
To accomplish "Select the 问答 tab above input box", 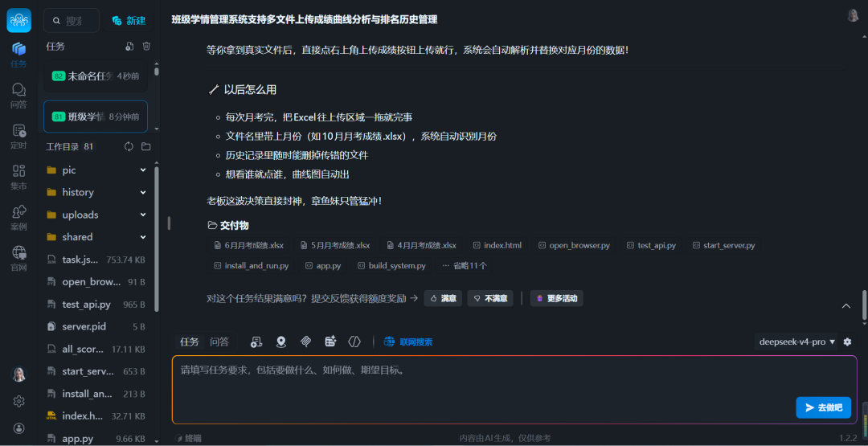I will point(219,342).
